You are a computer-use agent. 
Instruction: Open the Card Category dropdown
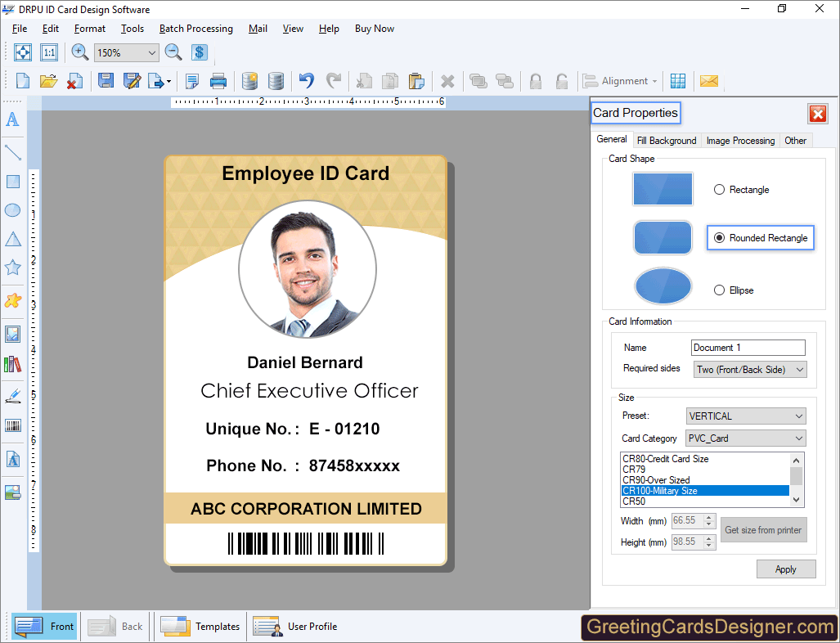(x=797, y=438)
